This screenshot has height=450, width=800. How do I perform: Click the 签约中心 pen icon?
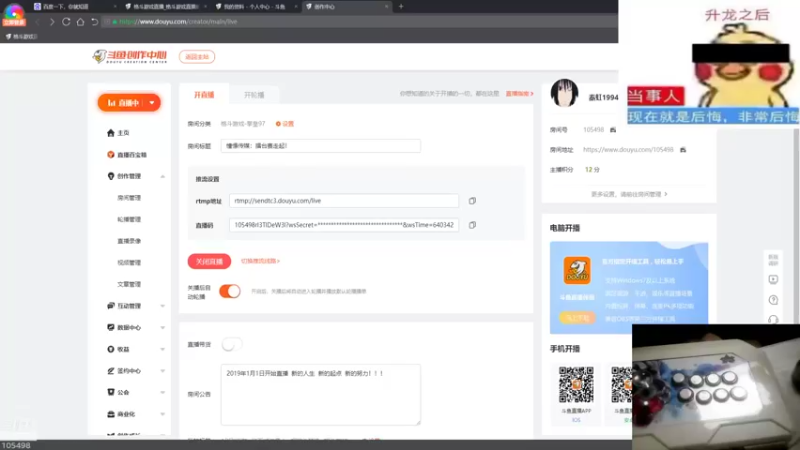point(111,371)
